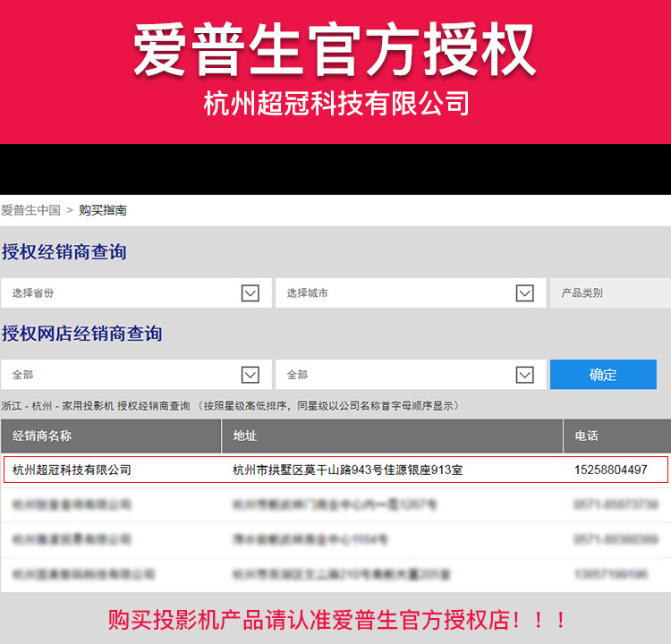
Task: Click the 爱普生官方授权 banner title
Action: click(335, 49)
